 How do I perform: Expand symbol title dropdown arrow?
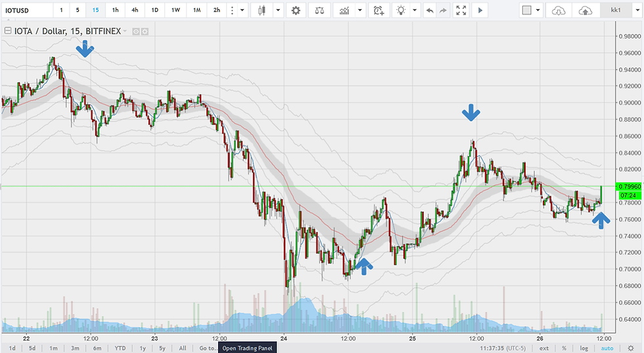pyautogui.click(x=125, y=32)
